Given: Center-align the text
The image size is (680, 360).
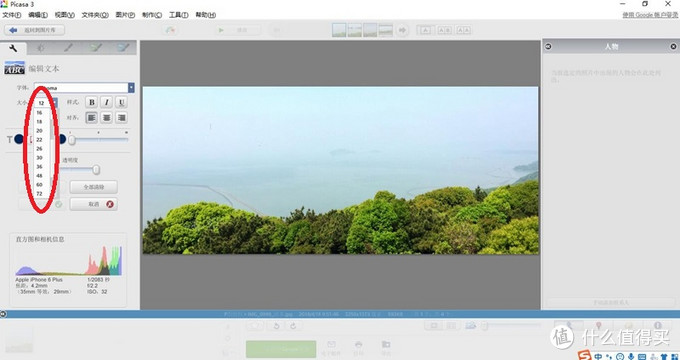Looking at the screenshot, I should click(x=107, y=118).
